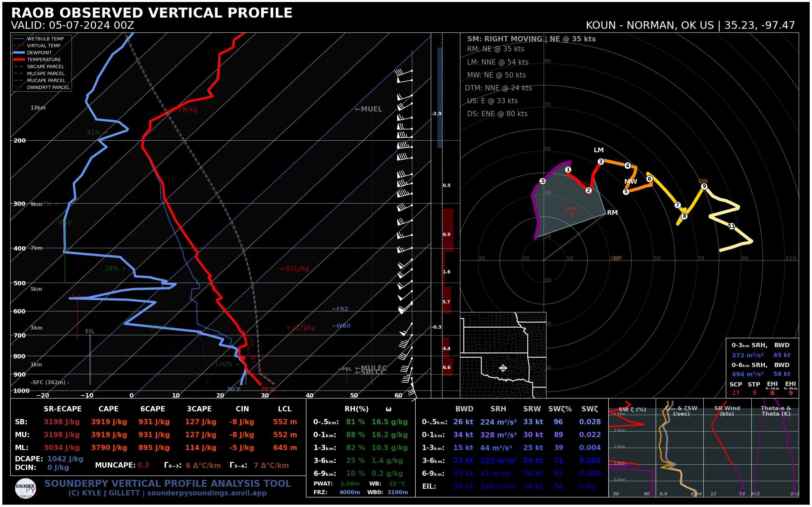812x507 pixels.
Task: Click the MUNCAPE 0.3 value
Action: (x=143, y=465)
